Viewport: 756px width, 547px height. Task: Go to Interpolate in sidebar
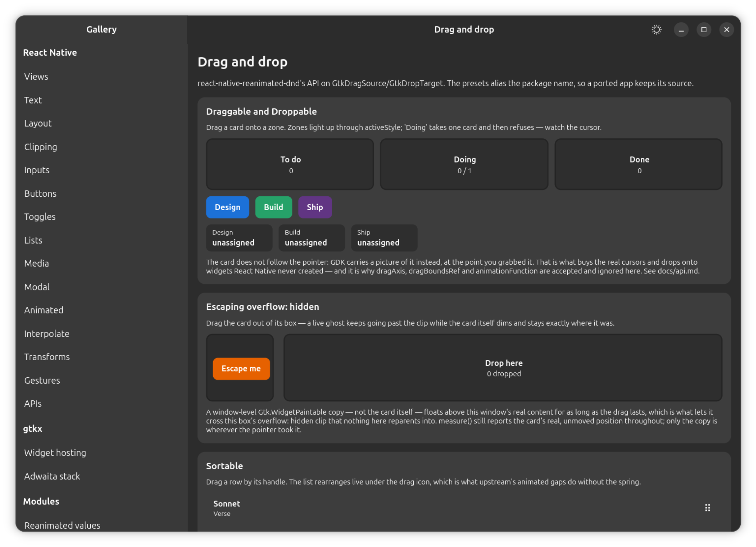[101, 333]
